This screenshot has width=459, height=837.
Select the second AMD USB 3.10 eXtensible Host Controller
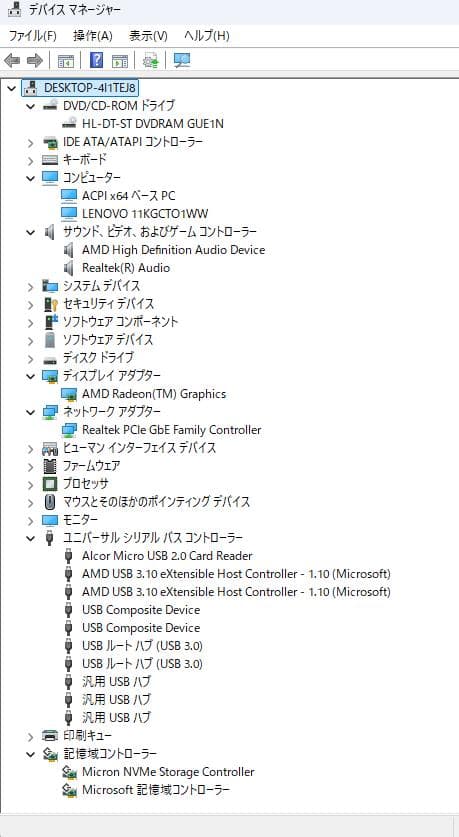click(236, 592)
